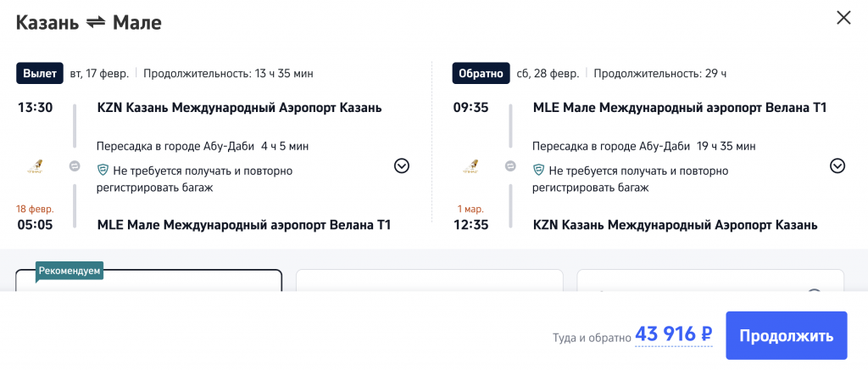Click the baggage shield icon on outbound flight
Screen dimensions: 868x370
(103, 171)
